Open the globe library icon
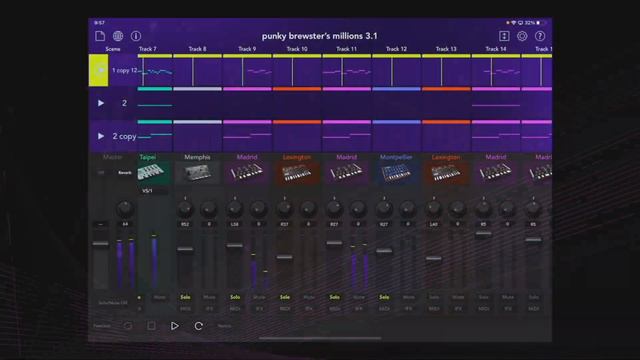 click(x=118, y=36)
